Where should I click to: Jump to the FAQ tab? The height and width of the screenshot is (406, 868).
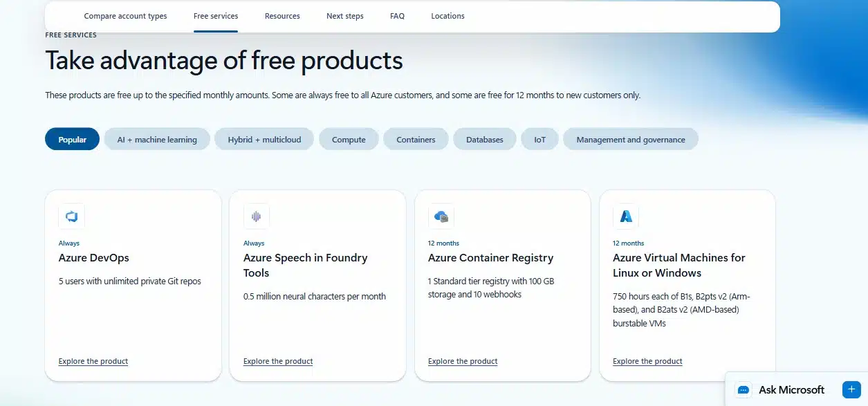tap(397, 16)
